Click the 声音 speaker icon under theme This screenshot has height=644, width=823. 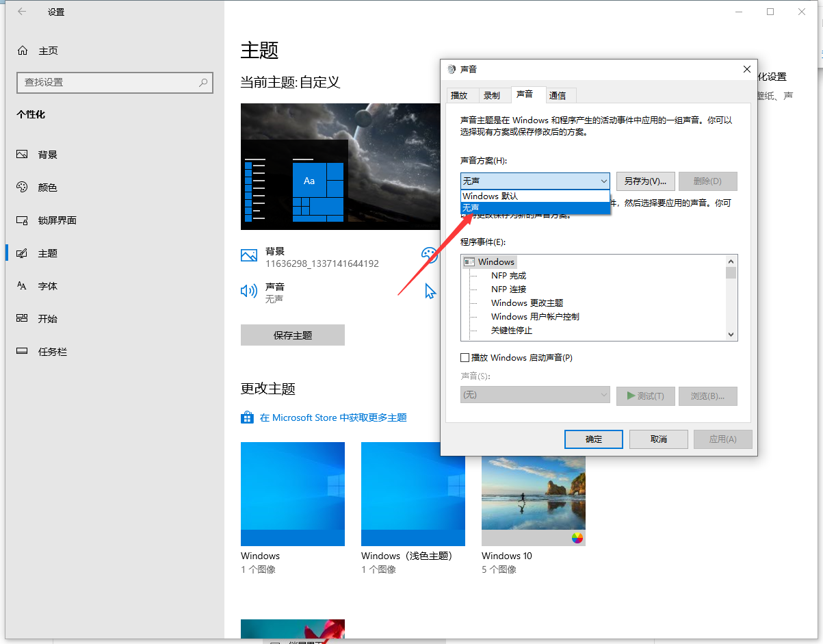[x=249, y=292]
